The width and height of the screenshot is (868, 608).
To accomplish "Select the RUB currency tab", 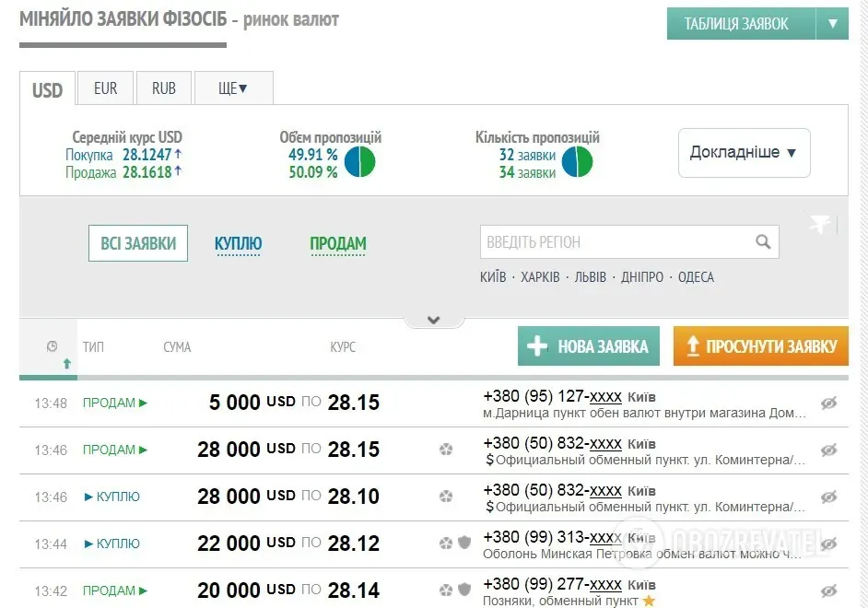I will 164,88.
